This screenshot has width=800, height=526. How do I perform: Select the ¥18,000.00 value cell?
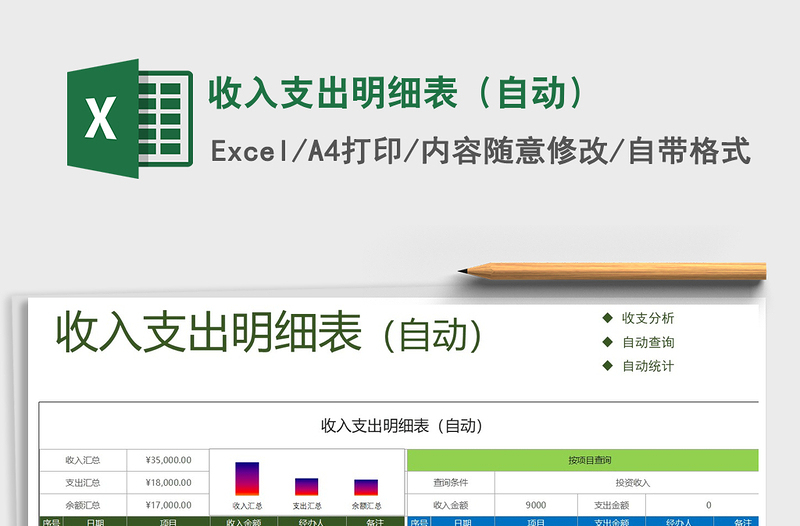(x=168, y=483)
